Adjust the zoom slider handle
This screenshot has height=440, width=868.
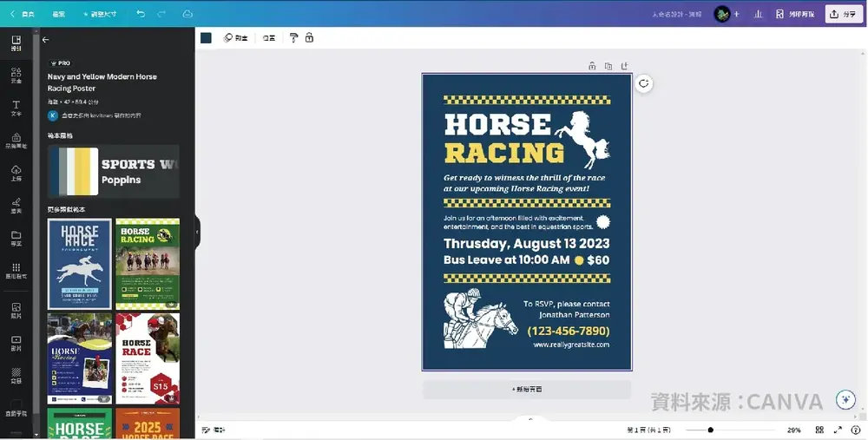pos(710,430)
